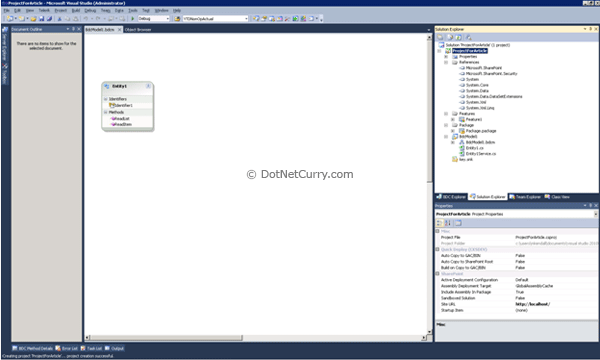The height and width of the screenshot is (360, 600).
Task: Open Toolbox from the left sidebar
Action: pyautogui.click(x=5, y=74)
